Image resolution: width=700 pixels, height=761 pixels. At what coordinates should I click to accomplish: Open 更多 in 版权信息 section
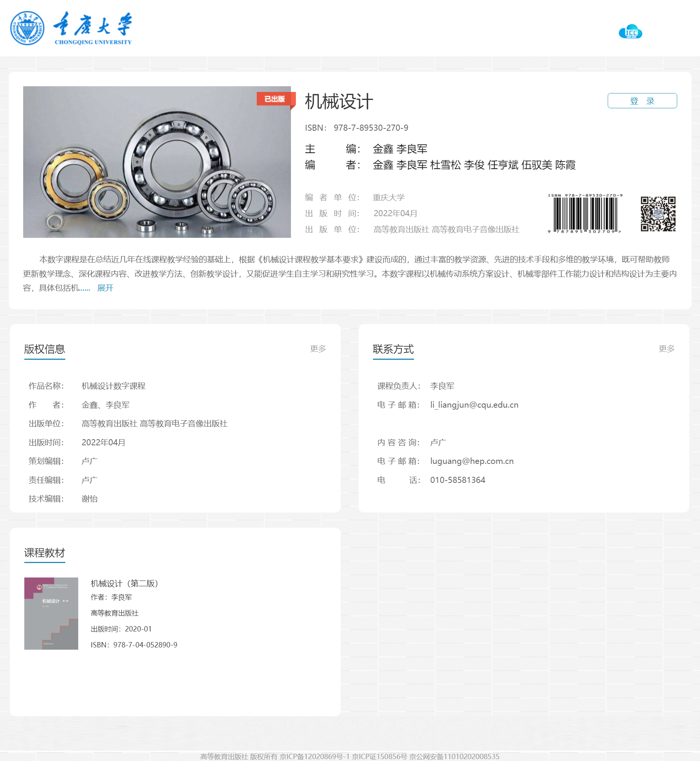pos(318,348)
